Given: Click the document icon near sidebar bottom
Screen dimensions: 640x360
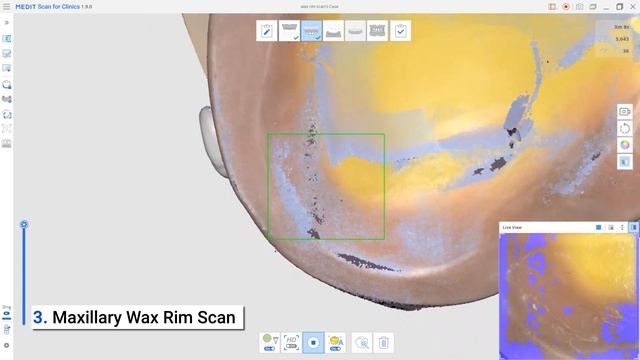Looking at the screenshot, I should [x=7, y=330].
